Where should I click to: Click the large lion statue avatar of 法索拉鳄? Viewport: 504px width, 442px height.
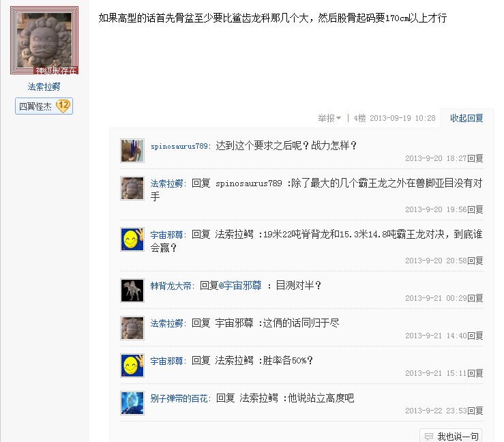[44, 40]
